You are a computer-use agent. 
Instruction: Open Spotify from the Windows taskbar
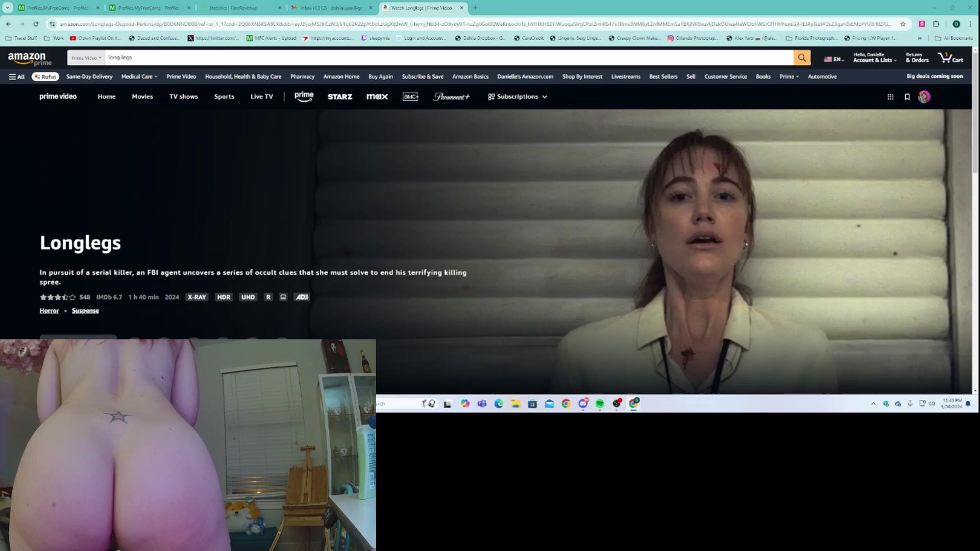point(600,404)
